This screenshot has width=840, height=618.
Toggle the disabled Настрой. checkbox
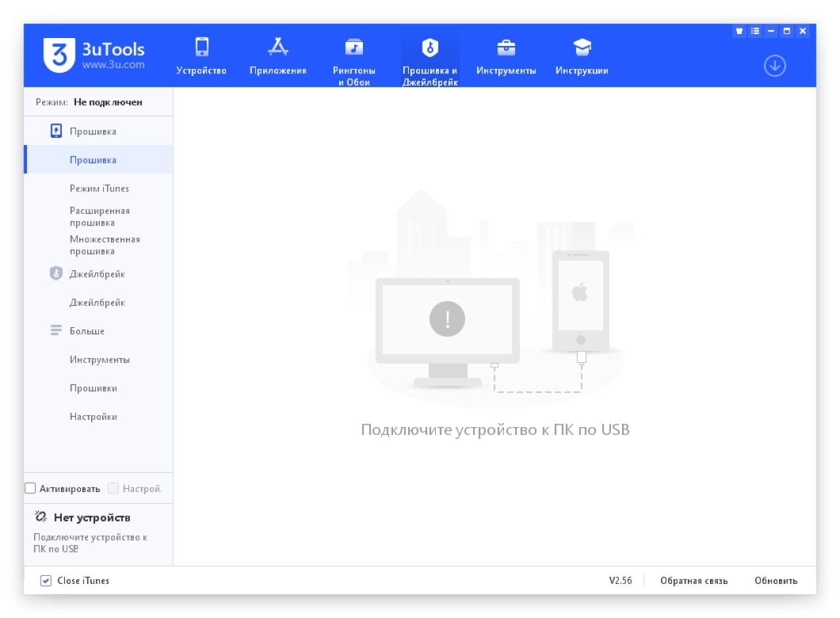114,488
